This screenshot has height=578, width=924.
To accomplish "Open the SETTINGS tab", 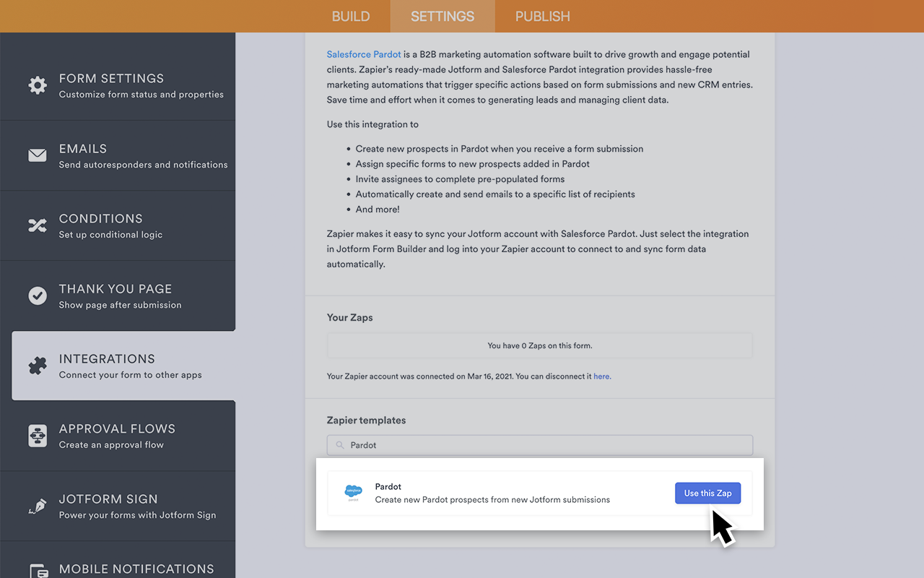I will tap(443, 16).
